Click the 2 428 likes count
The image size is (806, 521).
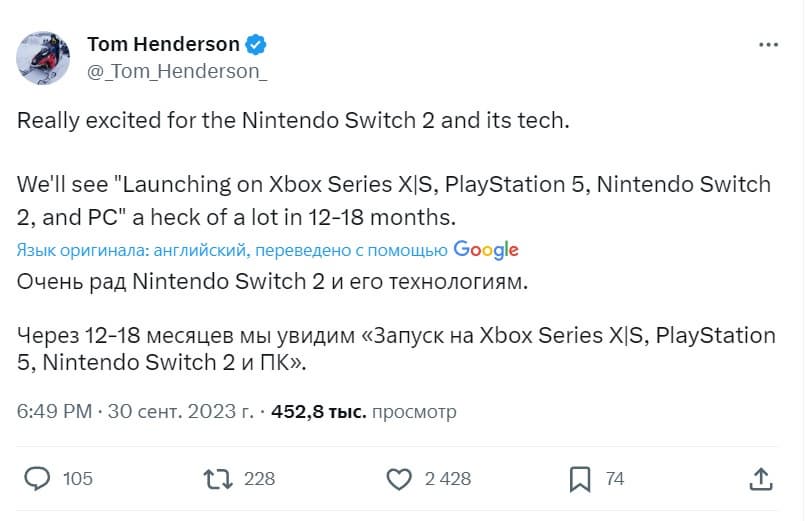point(447,479)
